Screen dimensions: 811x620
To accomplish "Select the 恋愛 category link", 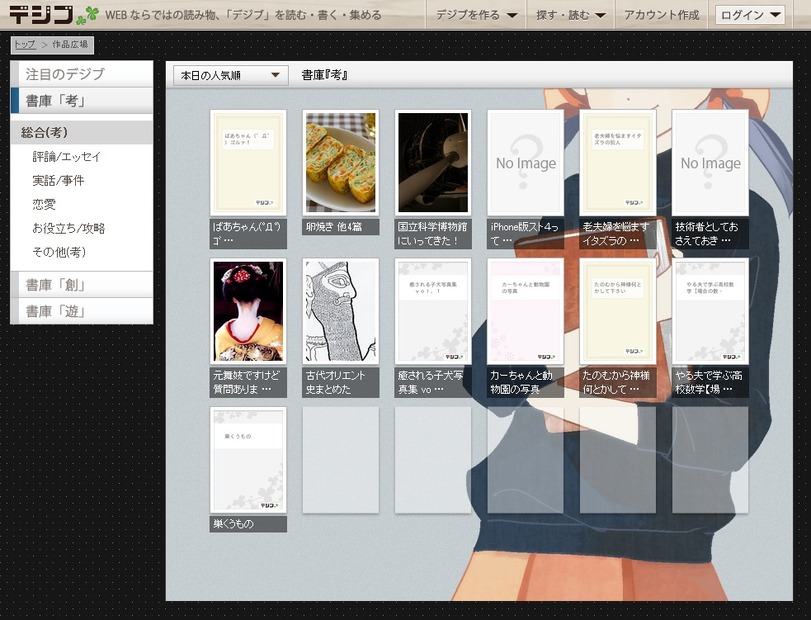I will pos(44,204).
